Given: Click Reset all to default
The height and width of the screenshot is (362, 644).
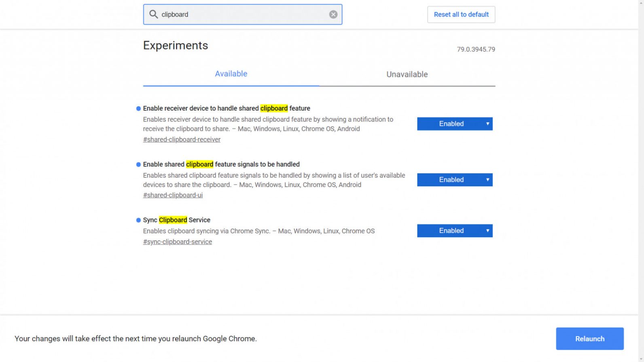Looking at the screenshot, I should click(x=461, y=14).
